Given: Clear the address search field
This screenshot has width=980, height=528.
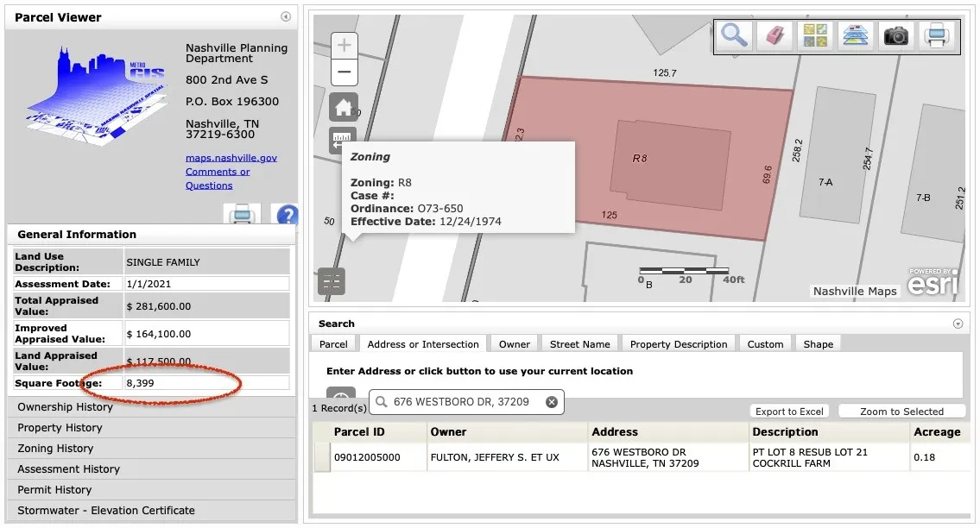Looking at the screenshot, I should (x=552, y=402).
